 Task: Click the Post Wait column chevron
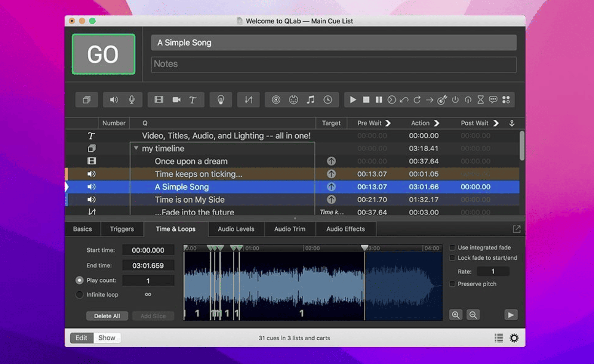[x=496, y=123]
